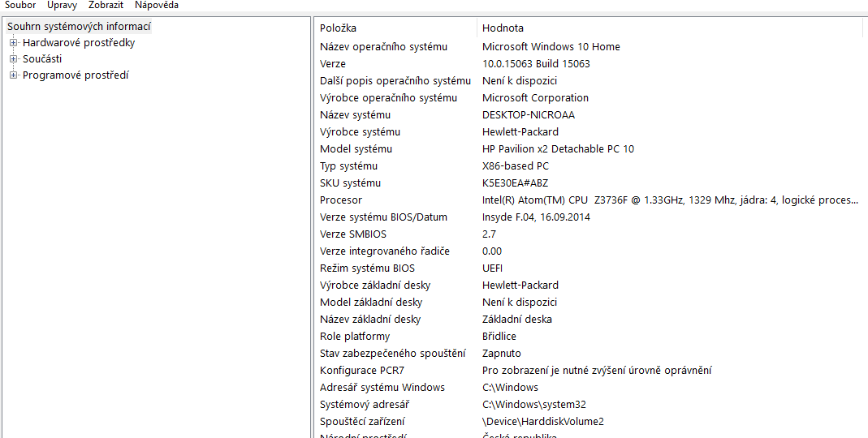868x438 pixels.
Task: Expand the Součásti tree node
Action: click(x=13, y=59)
